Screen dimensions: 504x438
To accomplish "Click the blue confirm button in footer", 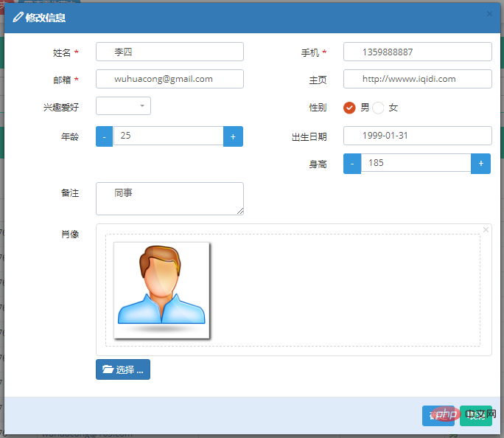I will tap(438, 416).
